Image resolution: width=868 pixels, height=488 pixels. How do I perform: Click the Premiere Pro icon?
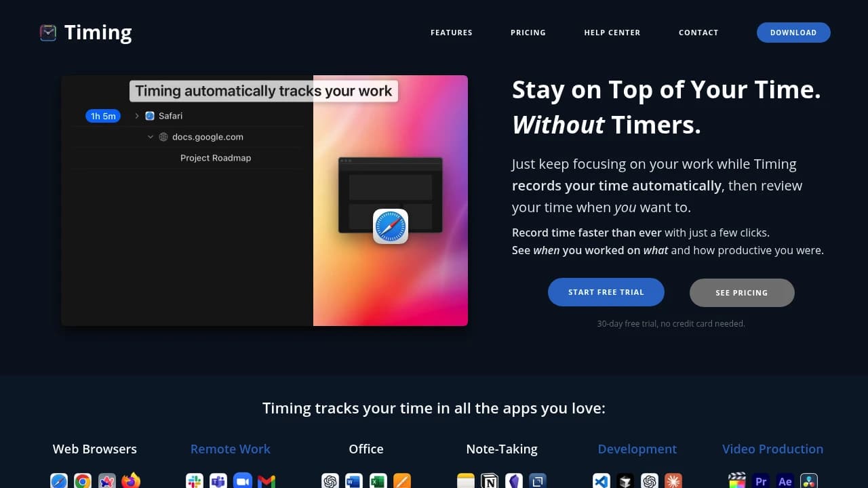761,481
